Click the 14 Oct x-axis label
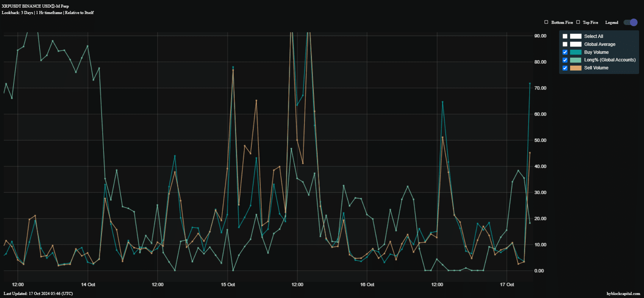 [88, 284]
